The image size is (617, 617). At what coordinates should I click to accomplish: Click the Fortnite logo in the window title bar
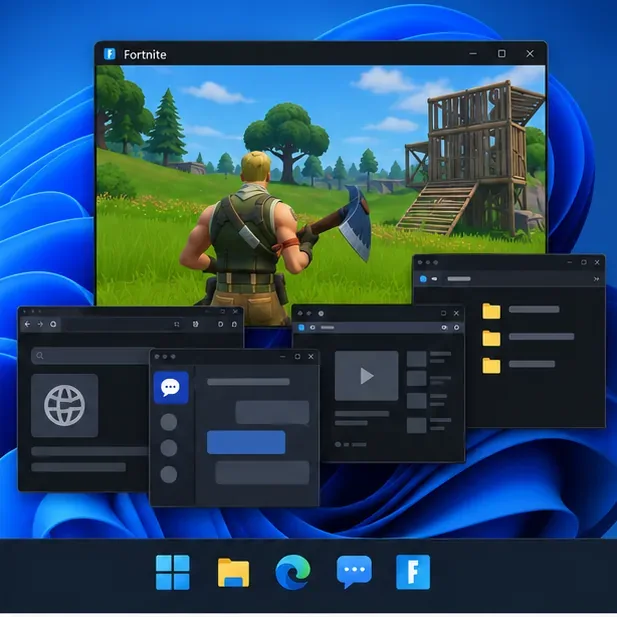tap(109, 54)
